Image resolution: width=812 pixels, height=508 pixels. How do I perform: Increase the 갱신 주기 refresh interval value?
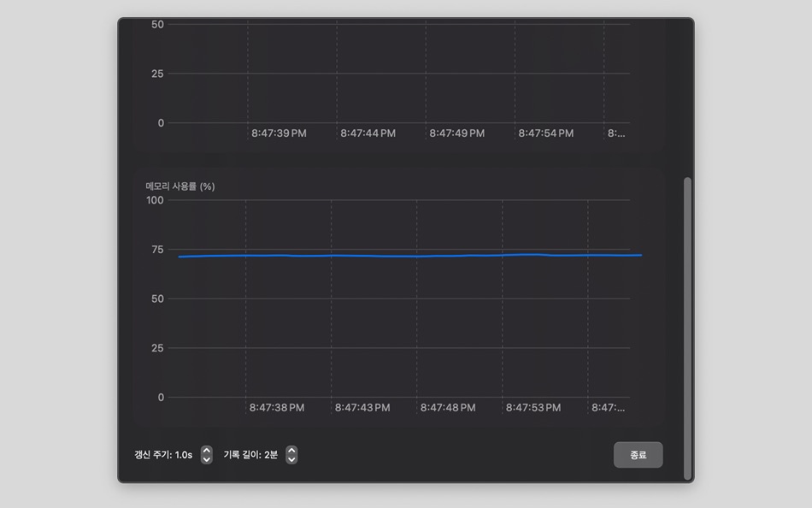205,450
